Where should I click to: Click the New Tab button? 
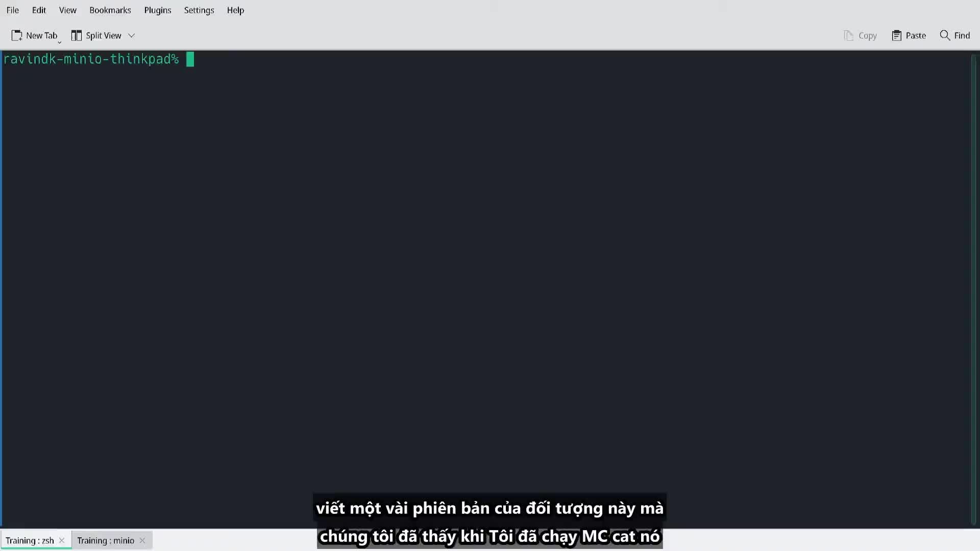tap(34, 36)
